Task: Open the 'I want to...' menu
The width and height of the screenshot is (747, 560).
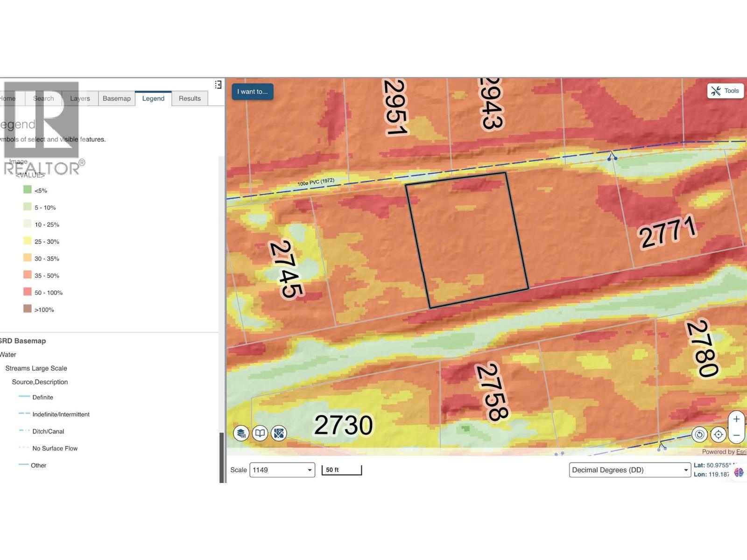Action: [x=253, y=91]
